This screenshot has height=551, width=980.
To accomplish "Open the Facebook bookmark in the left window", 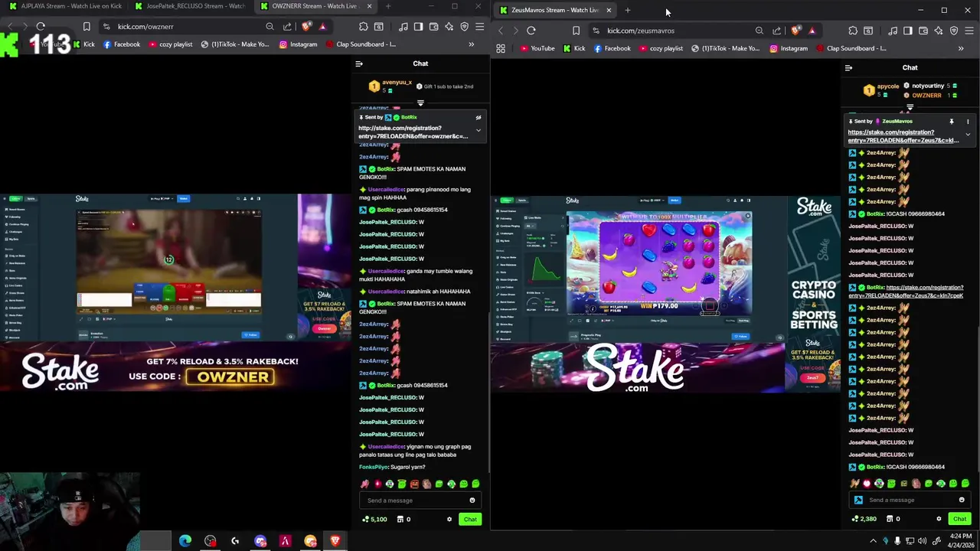I will (x=121, y=44).
